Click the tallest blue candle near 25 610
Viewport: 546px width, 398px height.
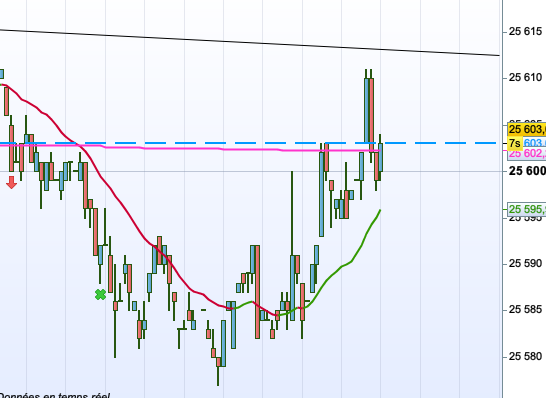coord(366,110)
